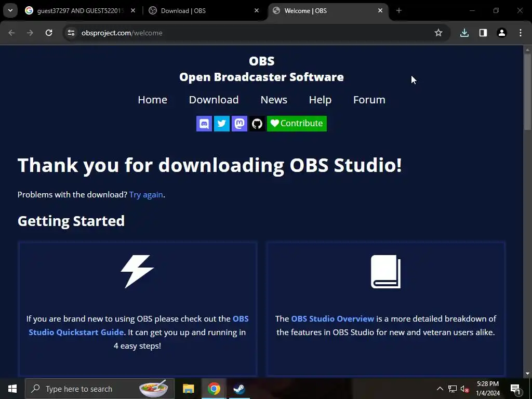
Task: Click the taskbar search box
Action: click(100, 389)
